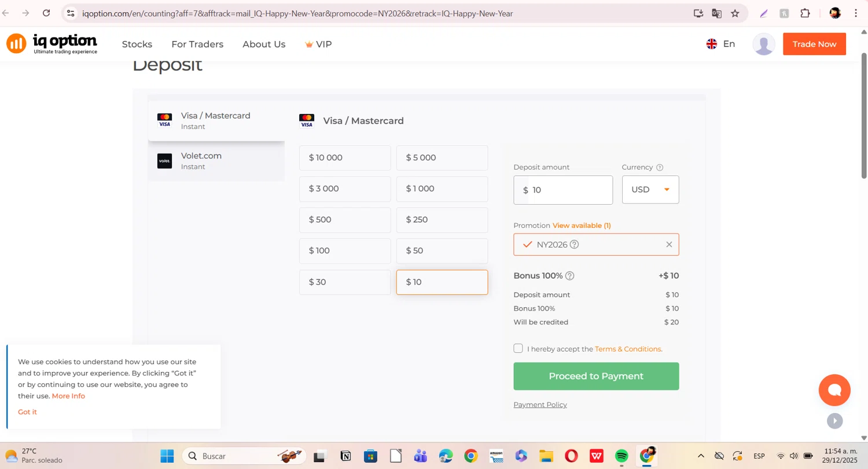This screenshot has height=469, width=868.
Task: Open the Terms & Conditions link
Action: (x=627, y=349)
